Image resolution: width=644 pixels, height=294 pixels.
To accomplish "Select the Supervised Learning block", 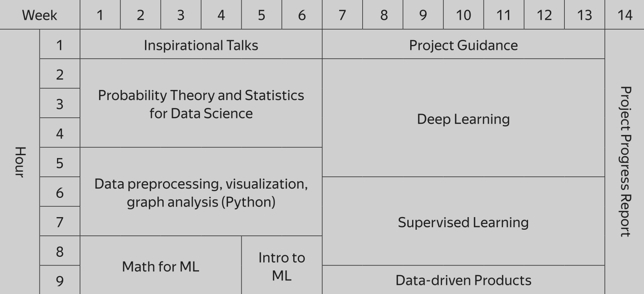I will (463, 221).
